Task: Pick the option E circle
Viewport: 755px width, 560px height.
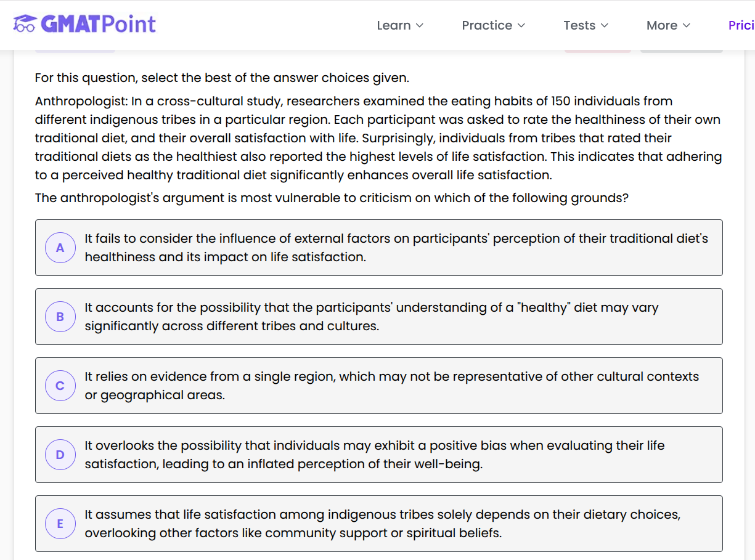Action: pos(60,524)
